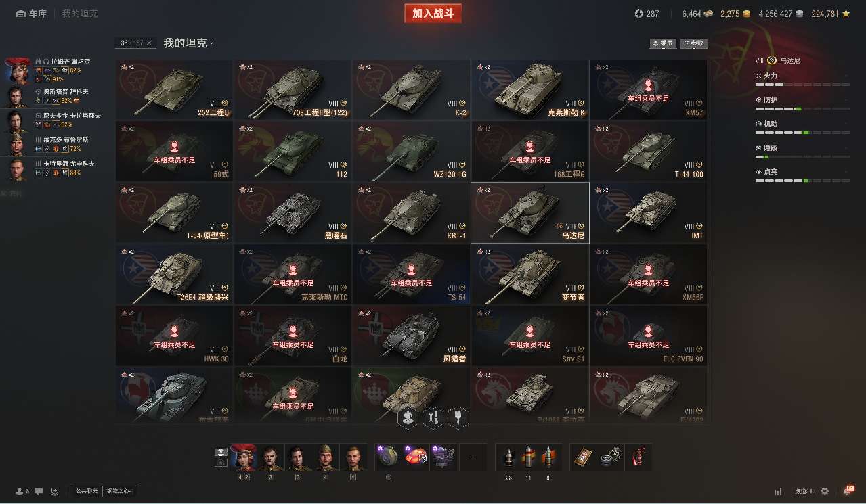
Task: Open the 公共聊天 public chat tab
Action: pyautogui.click(x=87, y=491)
